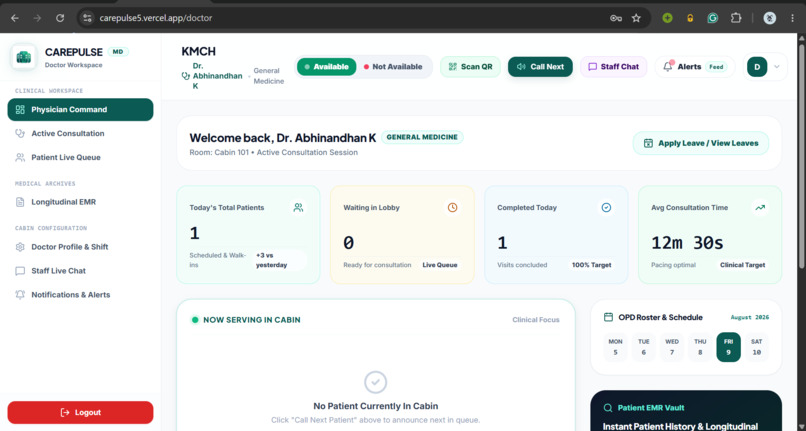Click the stethoscope icon beside Dr. Abhinandhan K
The height and width of the screenshot is (431, 806).
(186, 76)
